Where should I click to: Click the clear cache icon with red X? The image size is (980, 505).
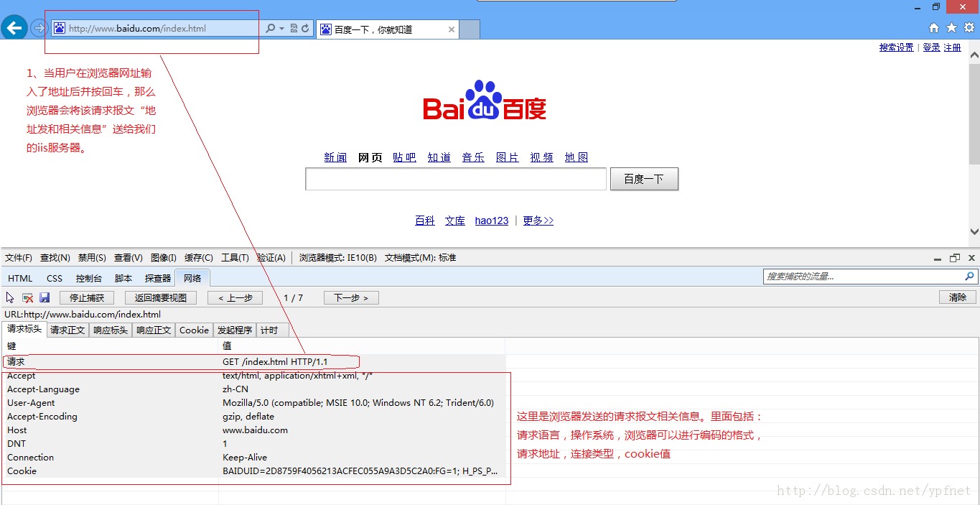[27, 297]
